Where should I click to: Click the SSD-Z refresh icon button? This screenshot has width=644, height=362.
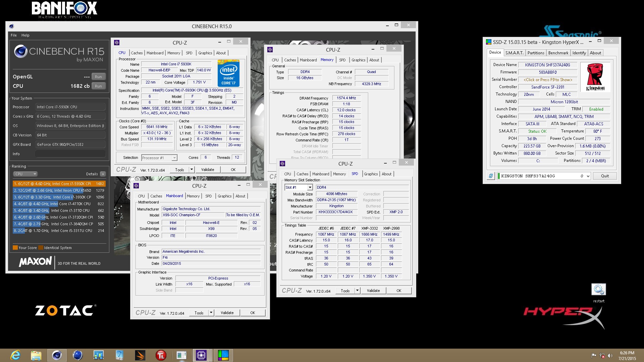coord(491,176)
